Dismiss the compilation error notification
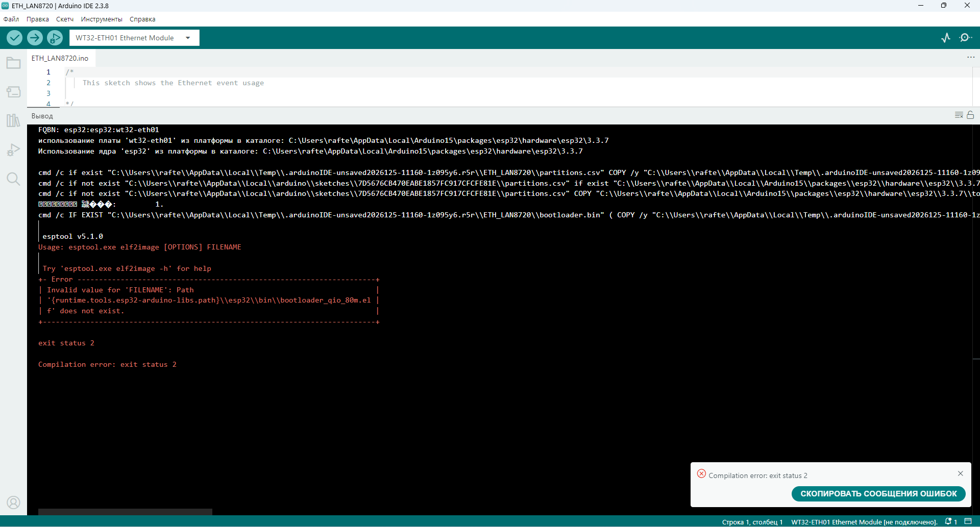 [960, 473]
